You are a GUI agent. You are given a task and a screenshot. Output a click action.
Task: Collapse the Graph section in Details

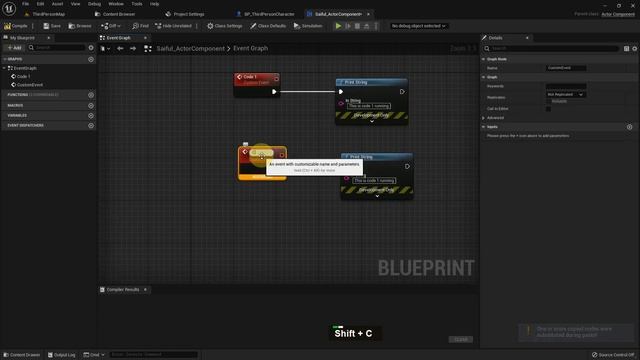484,77
